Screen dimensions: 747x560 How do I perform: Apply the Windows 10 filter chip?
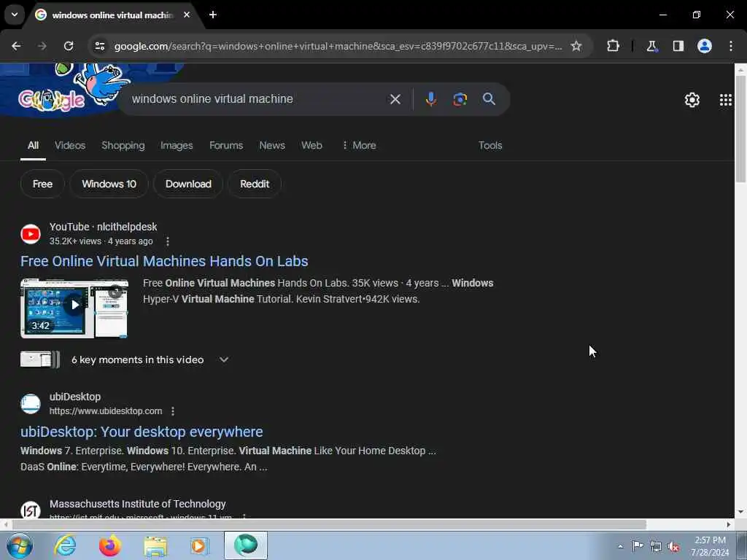coord(109,184)
